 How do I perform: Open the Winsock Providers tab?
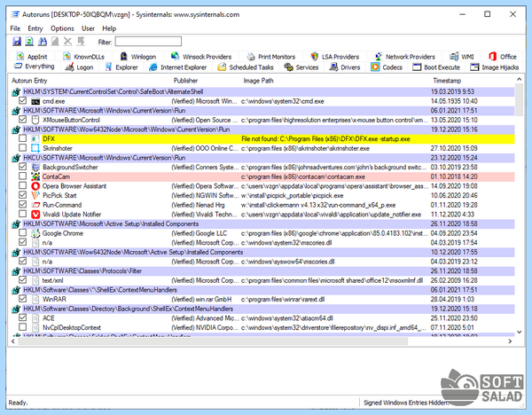click(201, 57)
